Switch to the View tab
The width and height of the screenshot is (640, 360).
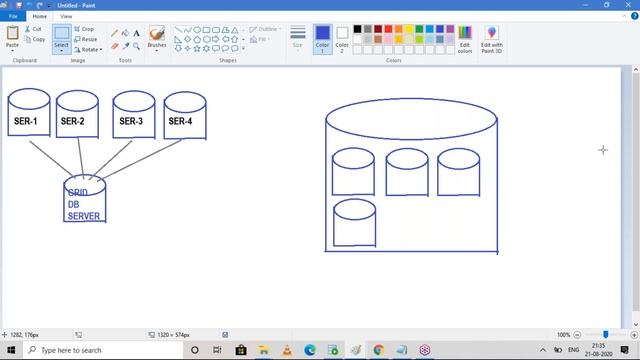66,16
